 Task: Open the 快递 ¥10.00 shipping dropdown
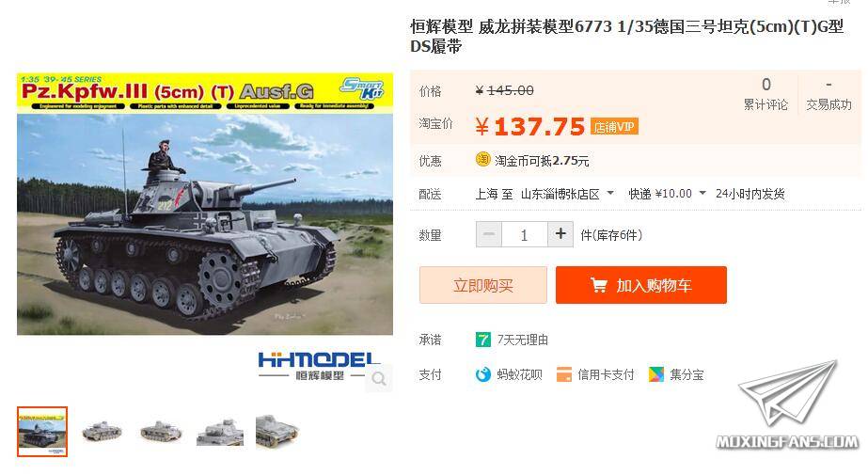pos(667,194)
